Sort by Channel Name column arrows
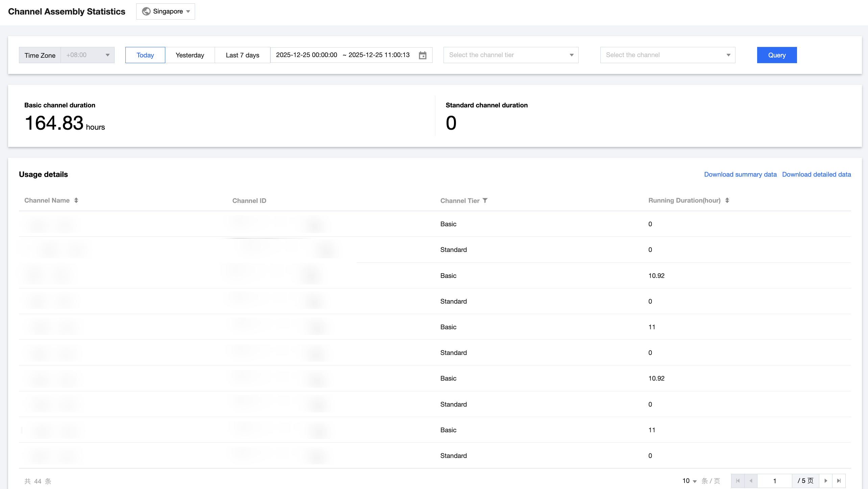The height and width of the screenshot is (489, 868). click(x=76, y=200)
